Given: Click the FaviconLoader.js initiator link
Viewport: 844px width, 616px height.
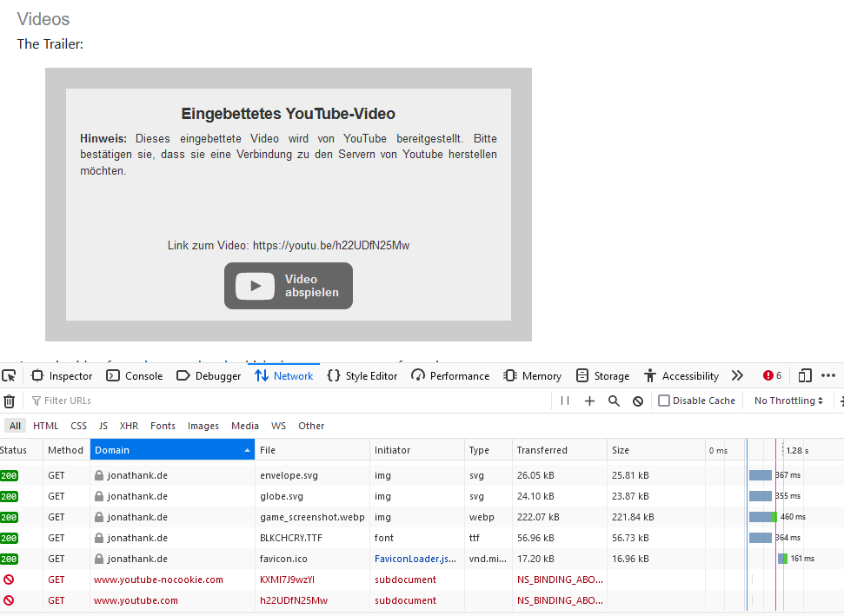Looking at the screenshot, I should 415,559.
